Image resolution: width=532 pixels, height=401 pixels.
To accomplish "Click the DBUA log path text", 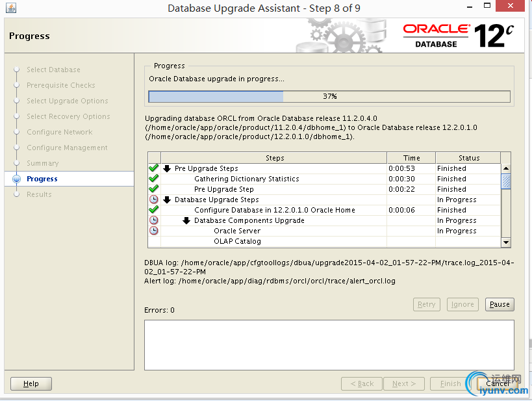I will point(329,267).
